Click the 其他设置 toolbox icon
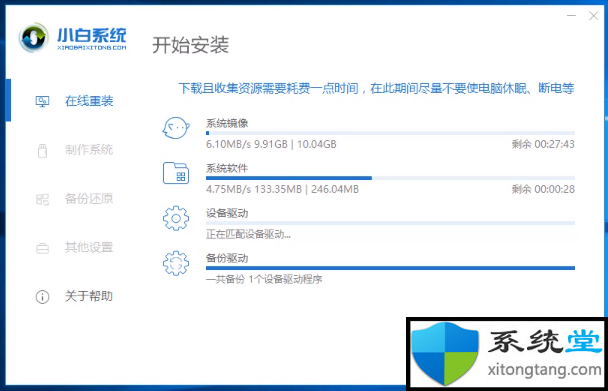608x391 pixels. (x=42, y=248)
